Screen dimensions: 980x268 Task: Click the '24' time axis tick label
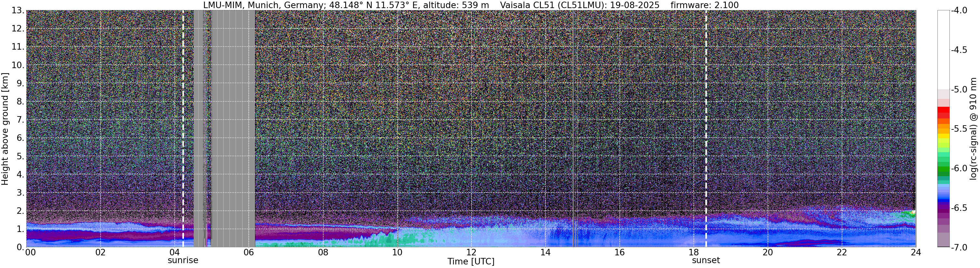pyautogui.click(x=916, y=252)
